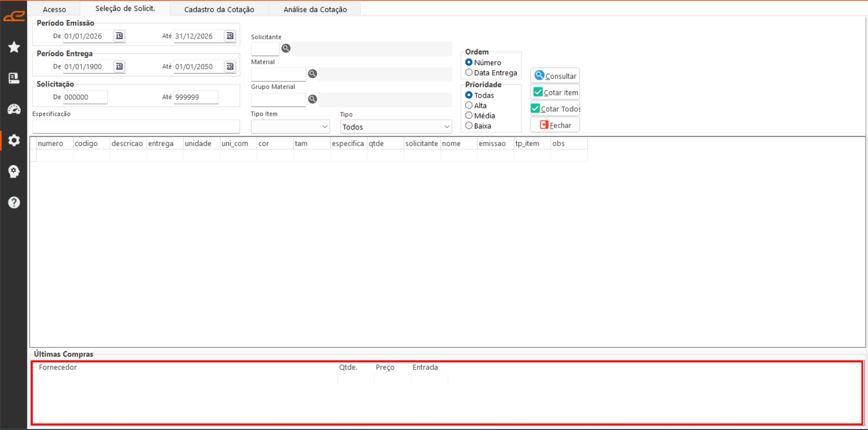
Task: Open the dashboard gauge icon in sidebar
Action: click(14, 109)
